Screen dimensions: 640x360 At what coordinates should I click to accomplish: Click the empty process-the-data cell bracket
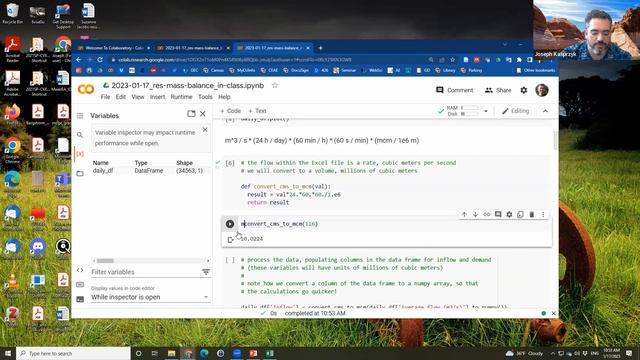pos(230,260)
